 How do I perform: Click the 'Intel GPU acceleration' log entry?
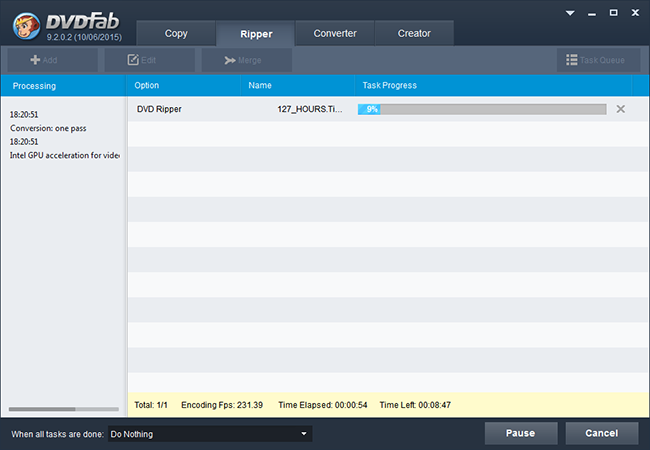click(x=65, y=155)
